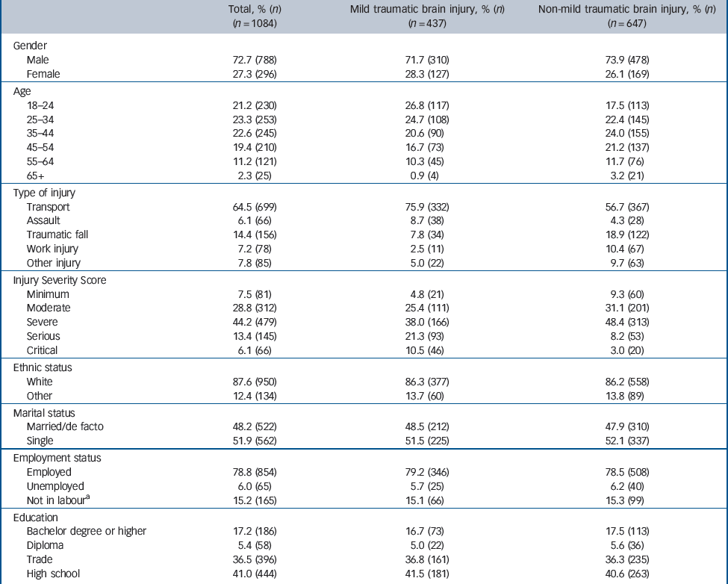Select the 'Employment status' section heading

[x=55, y=457]
